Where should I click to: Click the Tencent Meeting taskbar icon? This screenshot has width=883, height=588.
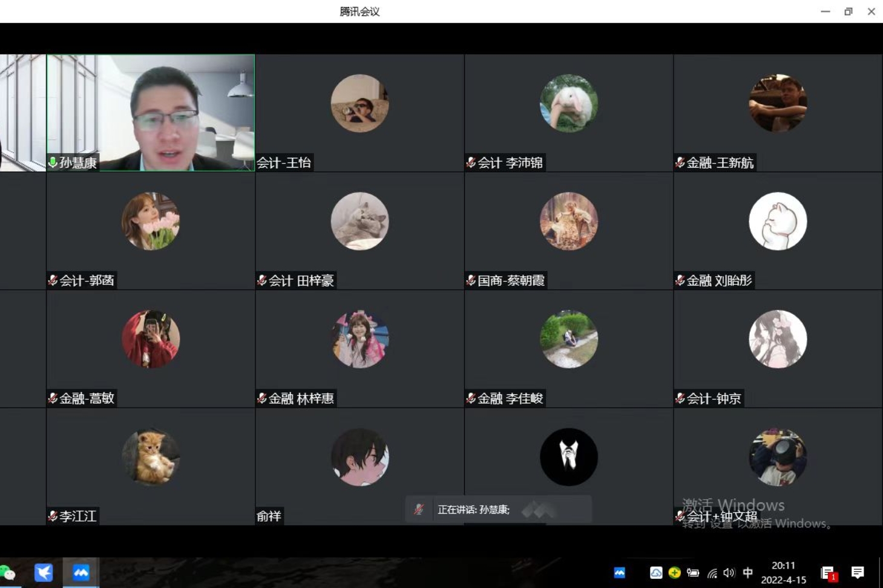tap(81, 572)
